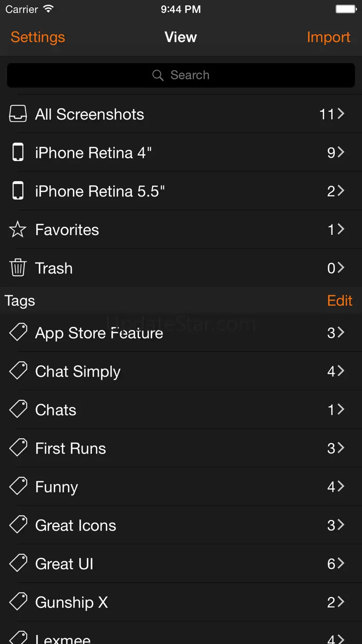Click the All Screenshots inbox tray icon
The image size is (362, 644).
pos(18,114)
